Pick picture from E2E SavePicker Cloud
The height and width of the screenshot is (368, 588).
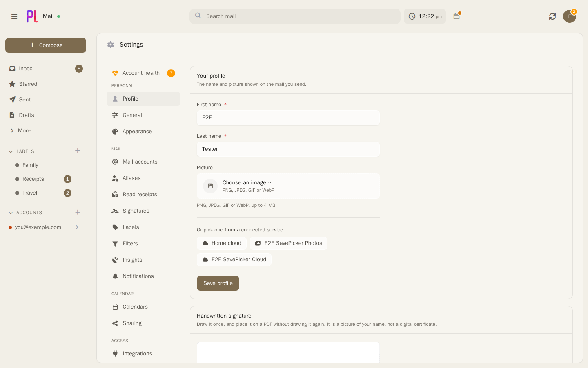[234, 260]
